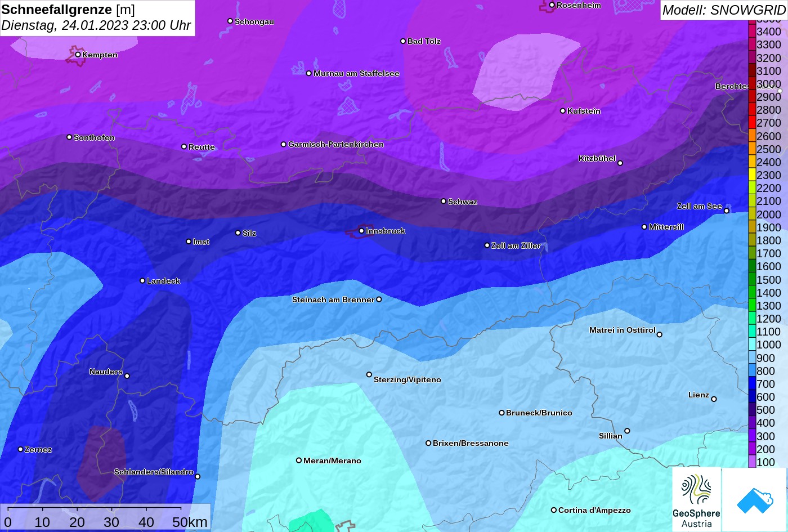Click the Kufstein marker dot
Screen dimensions: 788x532
point(563,111)
